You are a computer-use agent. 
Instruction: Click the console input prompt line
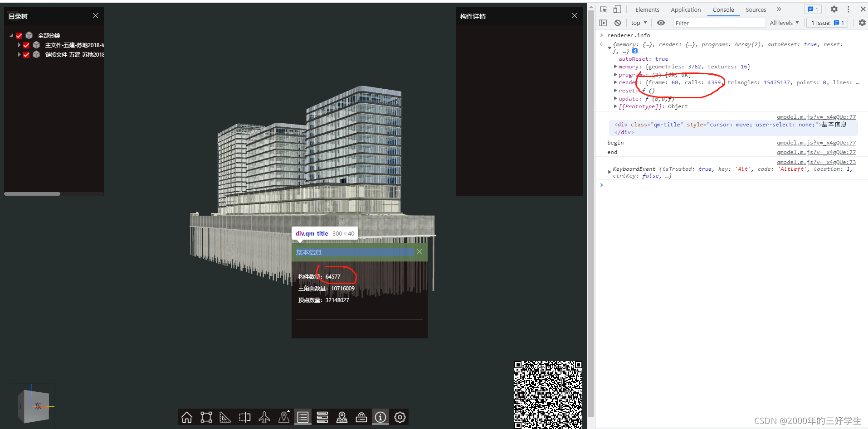(x=731, y=185)
